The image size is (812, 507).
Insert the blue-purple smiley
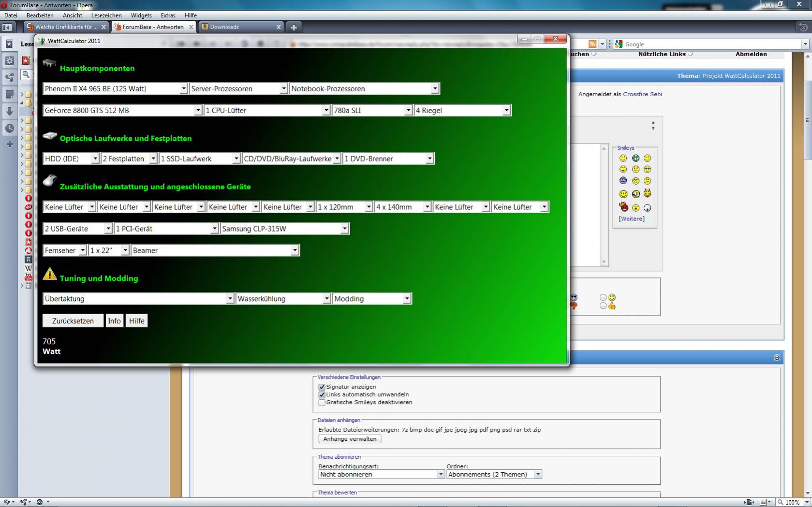point(623,180)
